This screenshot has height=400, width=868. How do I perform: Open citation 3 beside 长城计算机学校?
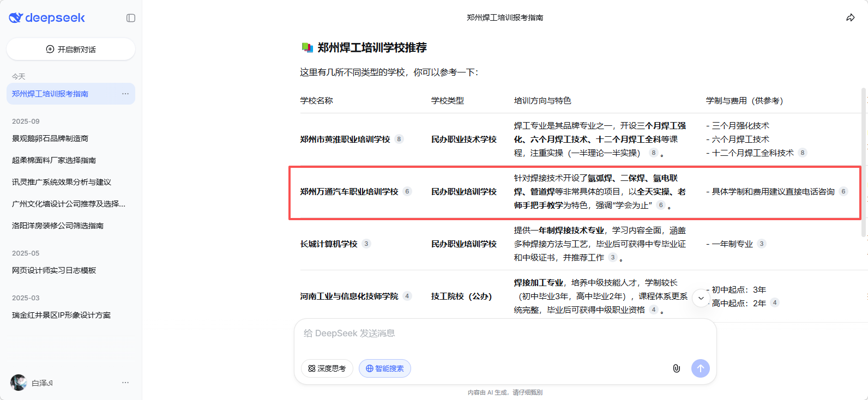tap(366, 244)
